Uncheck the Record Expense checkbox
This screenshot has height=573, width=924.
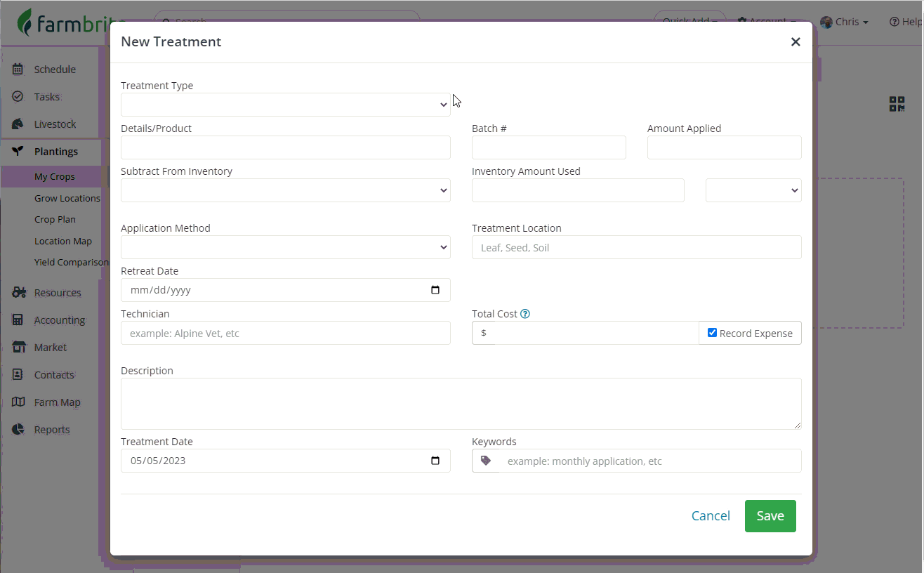pyautogui.click(x=712, y=333)
